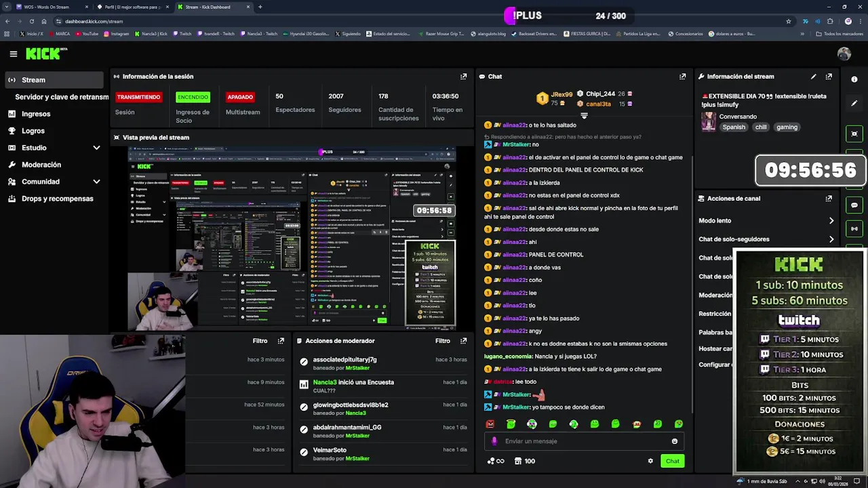The width and height of the screenshot is (868, 488).
Task: Open a new browser tab
Action: (x=260, y=7)
